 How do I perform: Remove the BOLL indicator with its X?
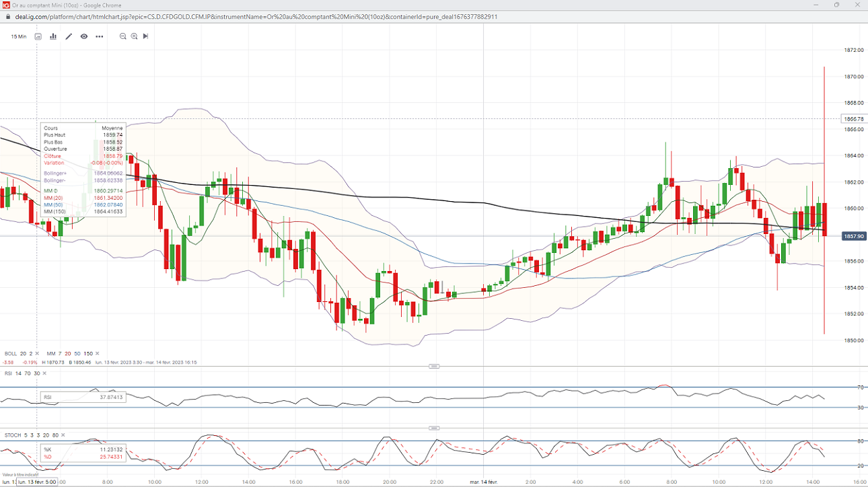(38, 353)
